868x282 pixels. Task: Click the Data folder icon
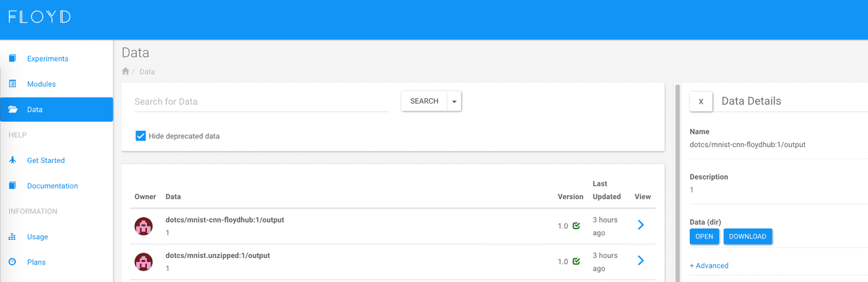12,110
